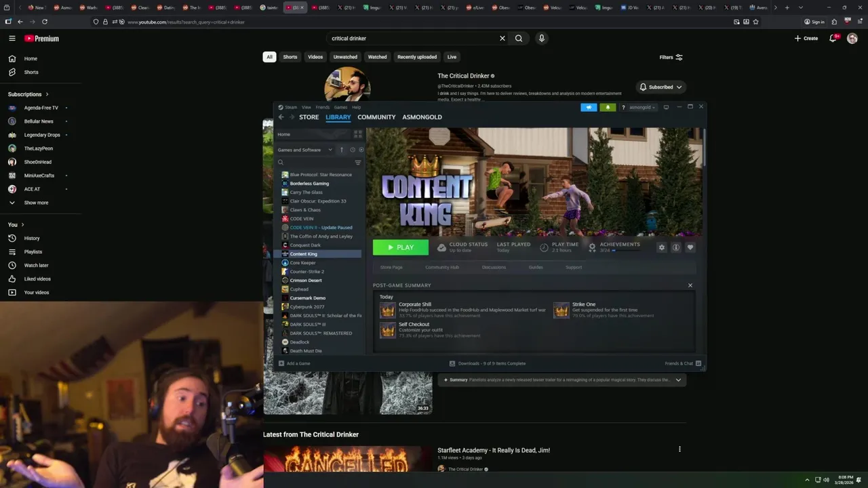868x488 pixels.
Task: Click the Steam announcements megaphone icon
Action: coord(589,107)
